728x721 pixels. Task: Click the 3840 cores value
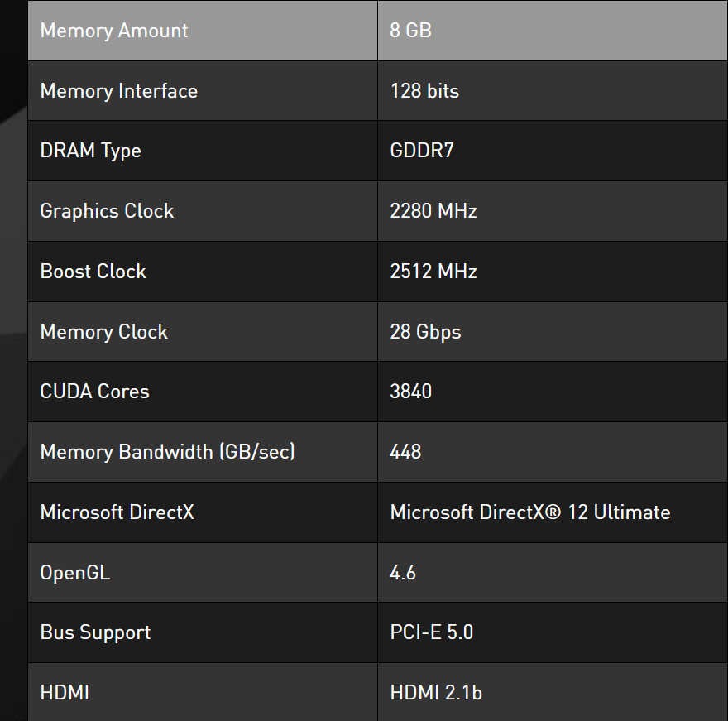[411, 392]
